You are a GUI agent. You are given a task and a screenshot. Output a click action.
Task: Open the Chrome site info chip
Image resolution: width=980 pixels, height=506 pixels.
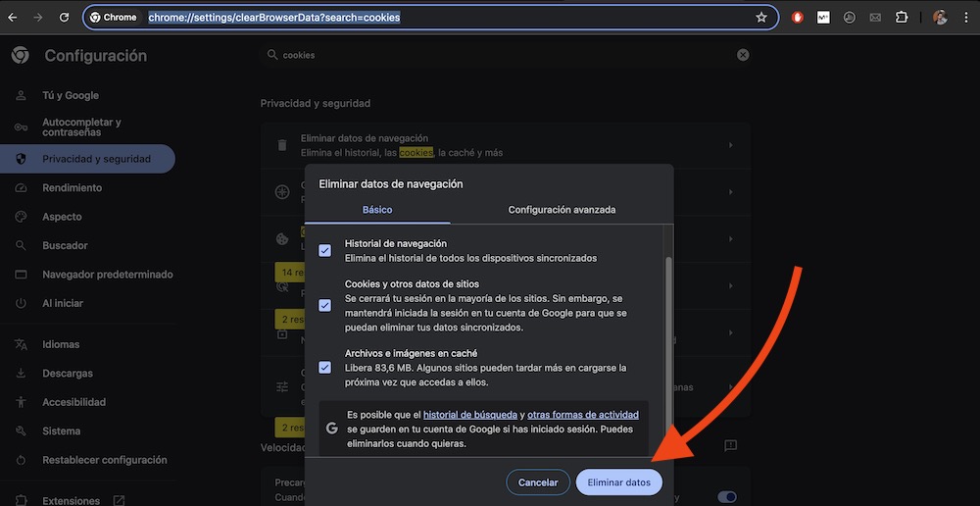pyautogui.click(x=115, y=18)
